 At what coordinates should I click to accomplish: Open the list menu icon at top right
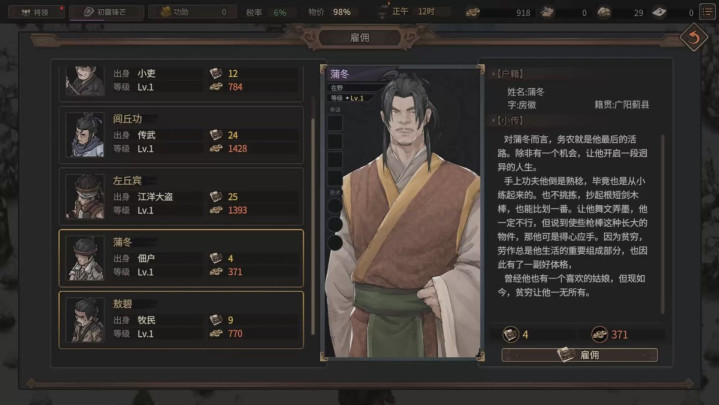[708, 11]
